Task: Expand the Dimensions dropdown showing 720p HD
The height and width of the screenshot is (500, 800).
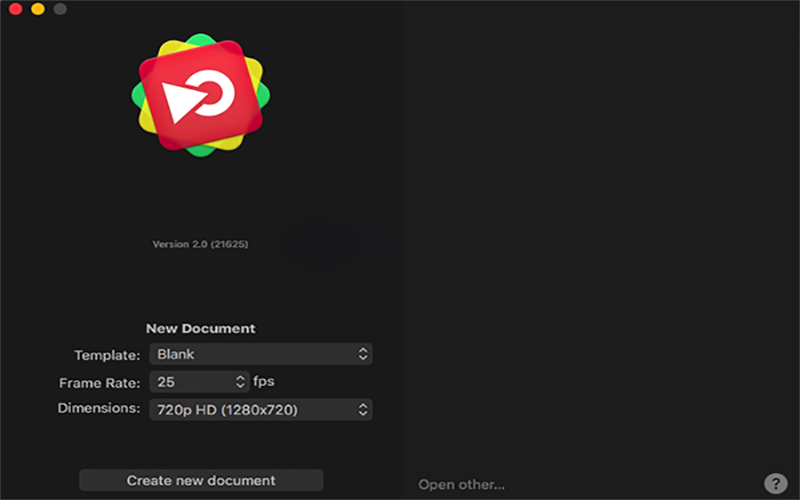Action: click(x=261, y=409)
